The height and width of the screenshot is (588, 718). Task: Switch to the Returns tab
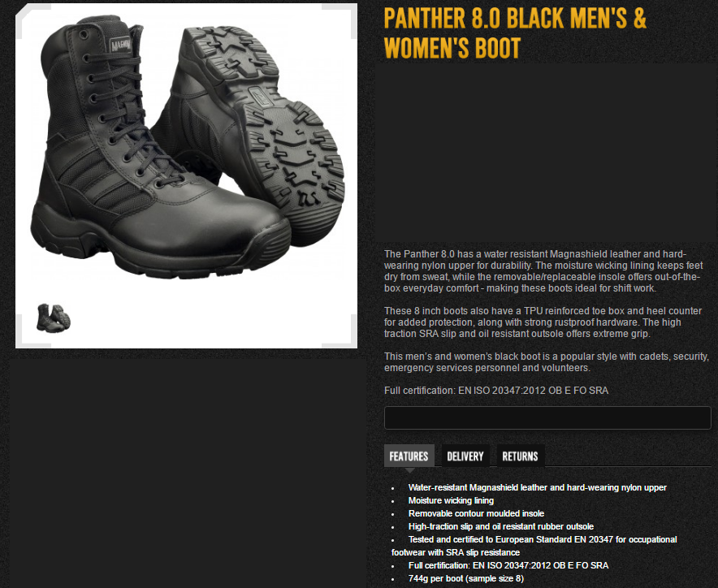point(520,456)
